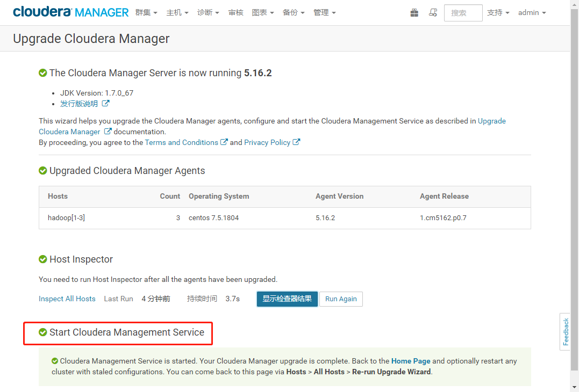Select the centos 7.5.1804 cell
This screenshot has width=579, height=392.
214,218
